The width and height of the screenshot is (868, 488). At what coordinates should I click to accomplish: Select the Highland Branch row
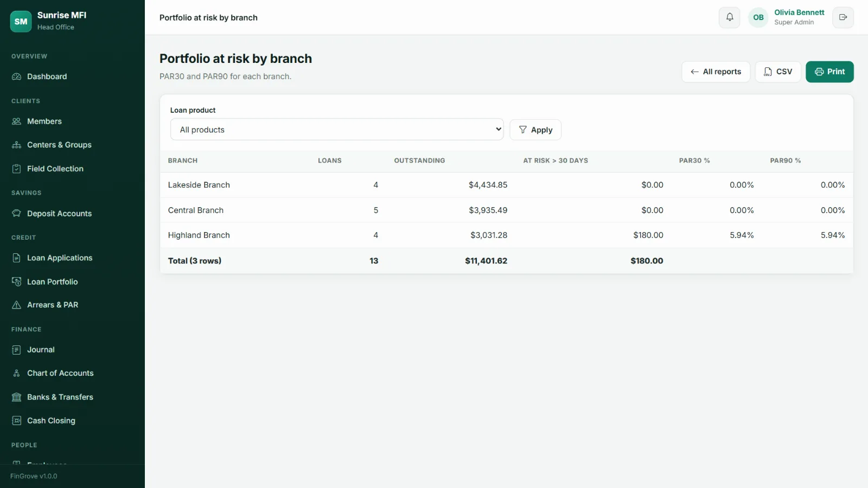pyautogui.click(x=506, y=235)
